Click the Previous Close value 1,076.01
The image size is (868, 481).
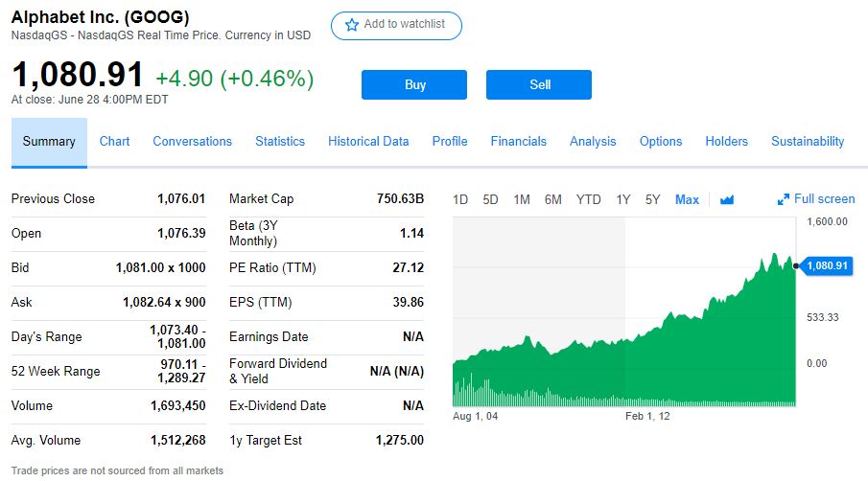click(x=181, y=198)
